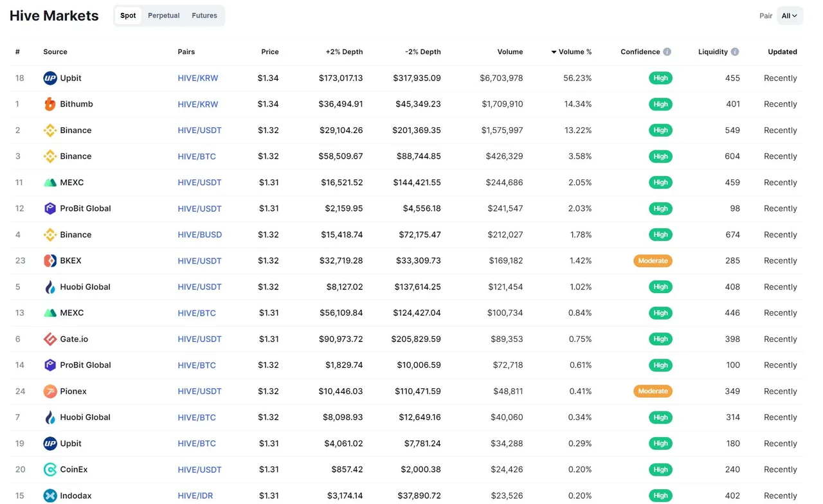Image resolution: width=823 pixels, height=504 pixels.
Task: Click the Gate.io exchange name
Action: [x=74, y=339]
